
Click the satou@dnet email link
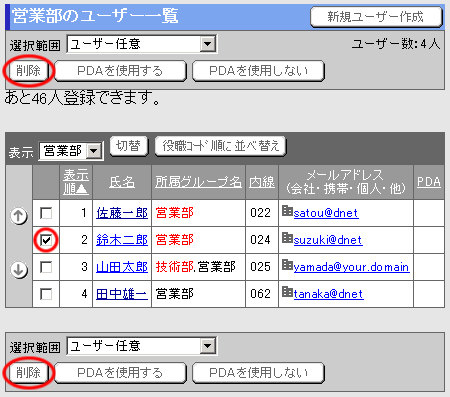[x=326, y=213]
